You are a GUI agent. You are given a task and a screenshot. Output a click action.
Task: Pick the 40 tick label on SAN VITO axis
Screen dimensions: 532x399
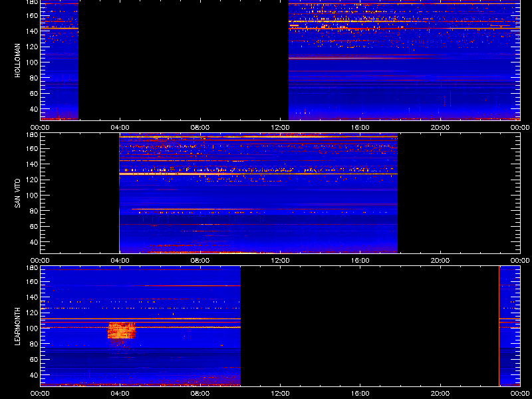(35, 242)
